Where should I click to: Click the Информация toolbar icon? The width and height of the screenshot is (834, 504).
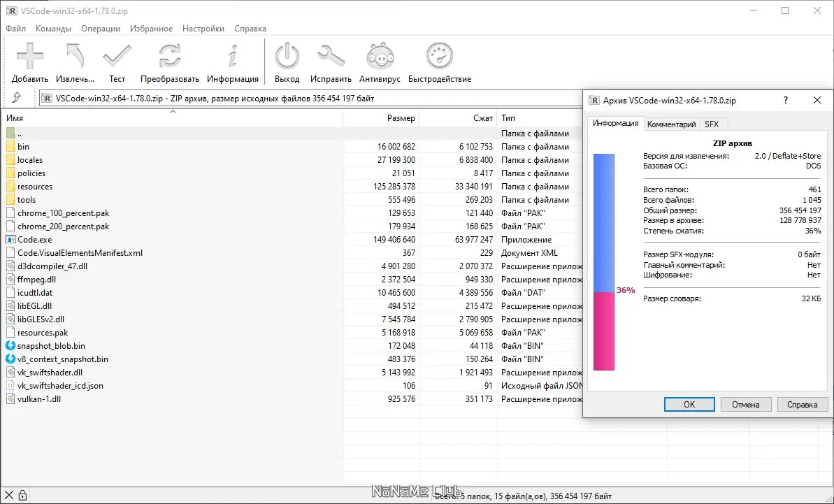(x=232, y=56)
